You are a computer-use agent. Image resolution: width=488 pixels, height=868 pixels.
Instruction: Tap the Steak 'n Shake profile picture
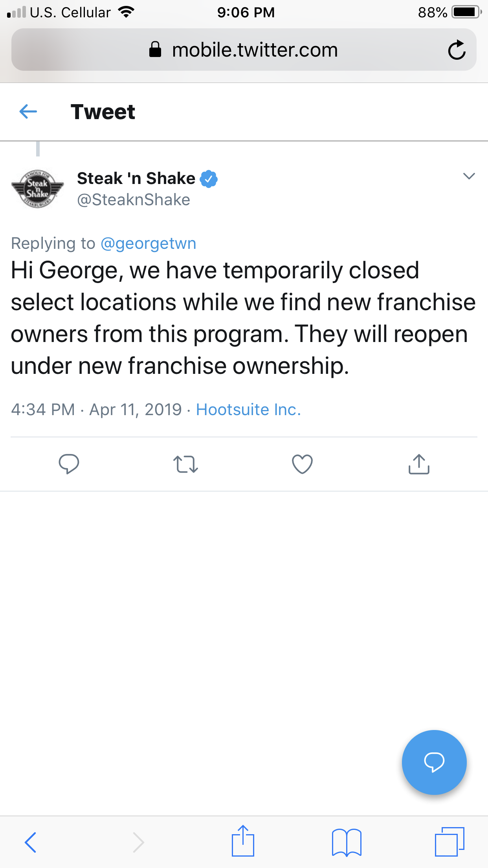[x=38, y=189]
